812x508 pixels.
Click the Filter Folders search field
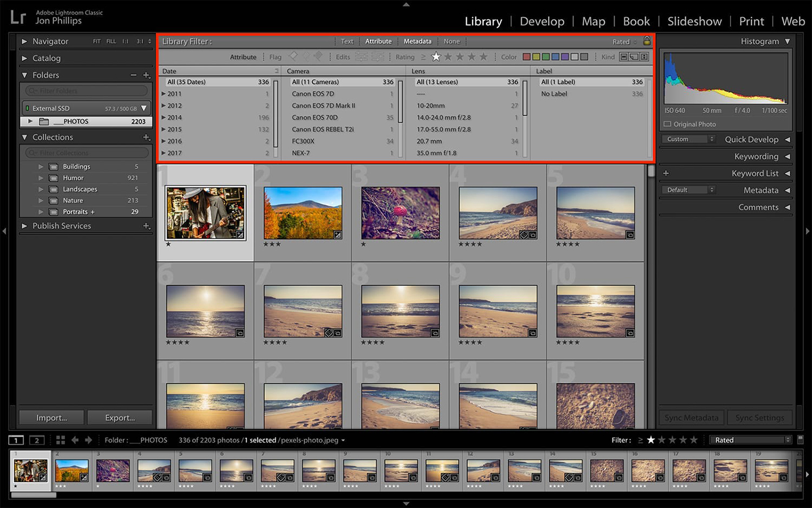[x=86, y=91]
